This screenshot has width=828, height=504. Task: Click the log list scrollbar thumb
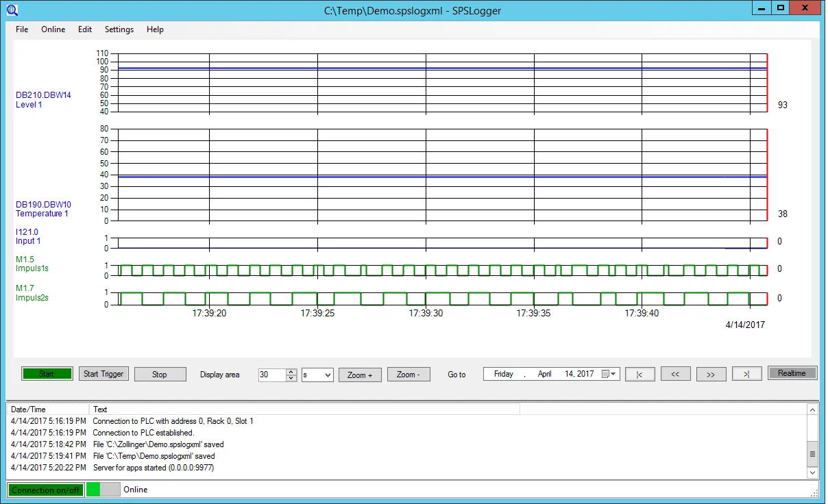click(x=812, y=453)
